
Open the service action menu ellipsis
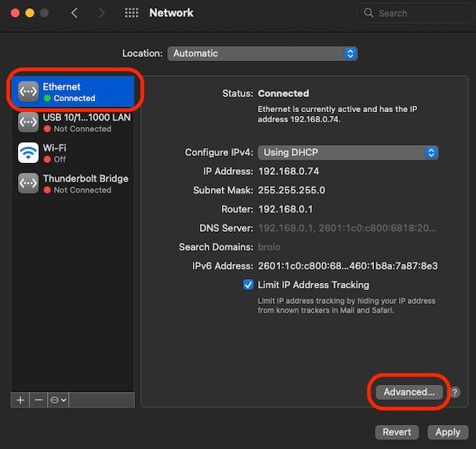click(58, 400)
